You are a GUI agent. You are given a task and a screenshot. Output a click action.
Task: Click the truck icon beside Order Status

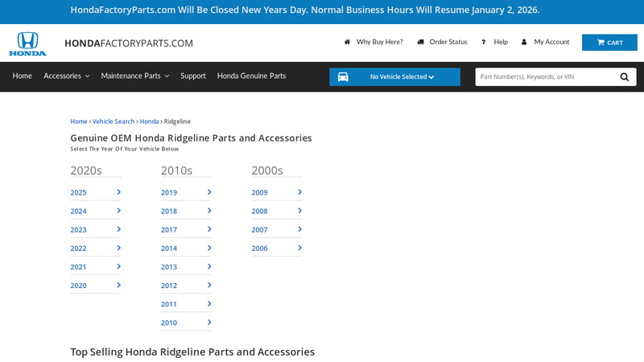tap(420, 42)
